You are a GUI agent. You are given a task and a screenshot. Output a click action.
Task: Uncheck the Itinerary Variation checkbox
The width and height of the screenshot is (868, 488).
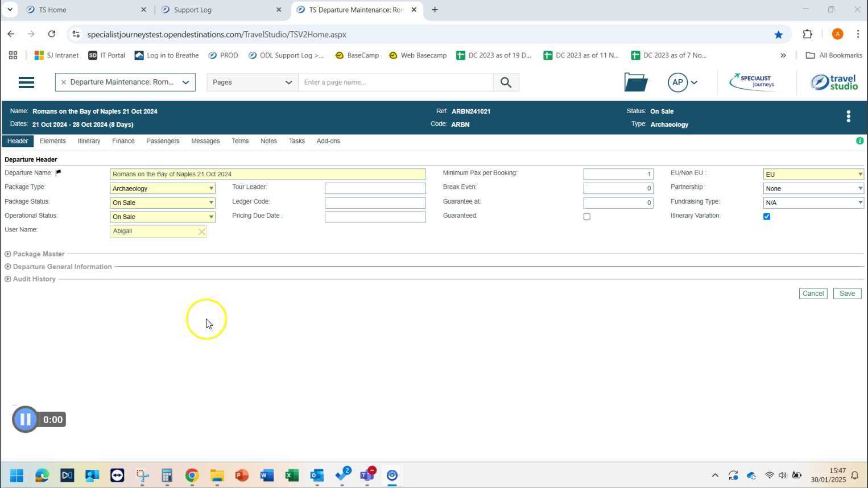point(766,217)
